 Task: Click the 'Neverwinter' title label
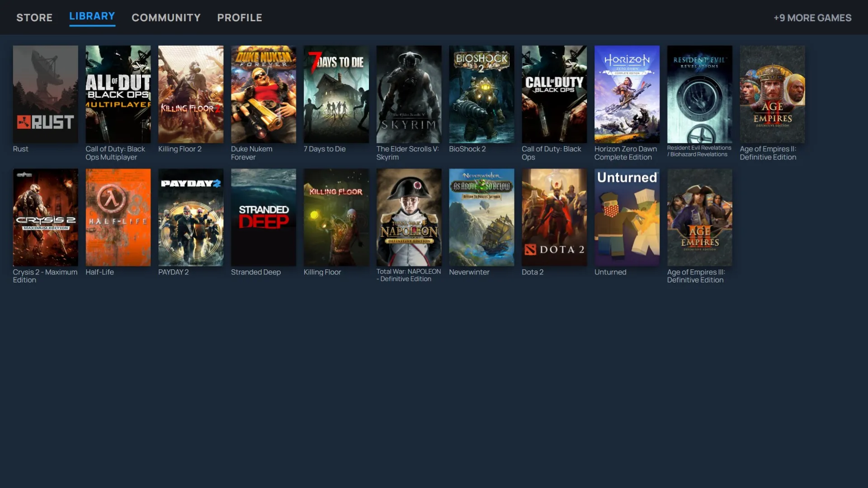pos(469,272)
